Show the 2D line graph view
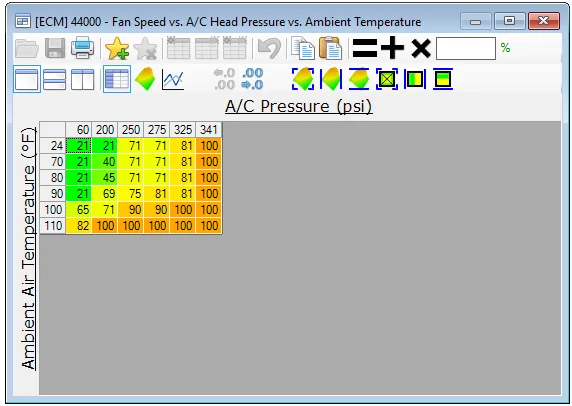The width and height of the screenshot is (572, 406). [x=173, y=79]
